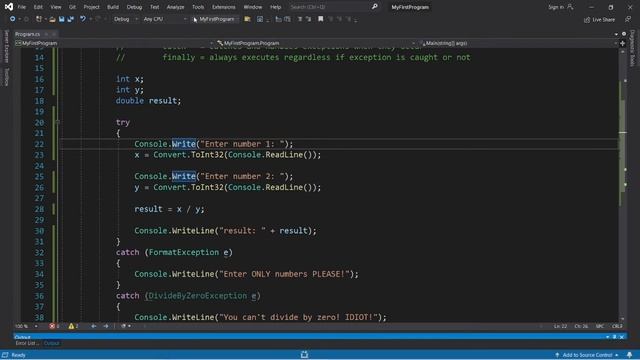
Task: Click the Sign in link
Action: pos(556,7)
